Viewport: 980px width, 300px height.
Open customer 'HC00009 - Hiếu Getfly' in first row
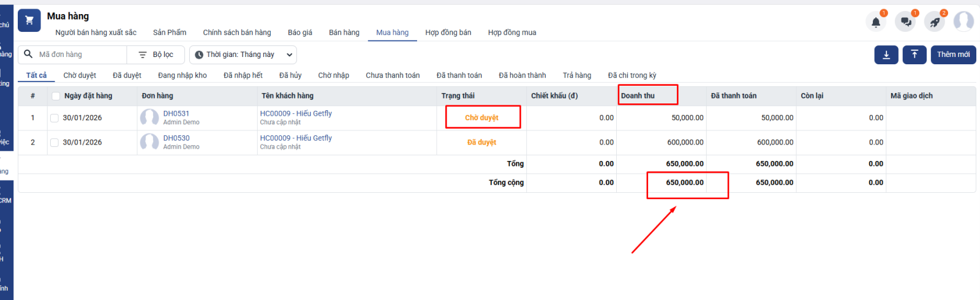coord(296,113)
